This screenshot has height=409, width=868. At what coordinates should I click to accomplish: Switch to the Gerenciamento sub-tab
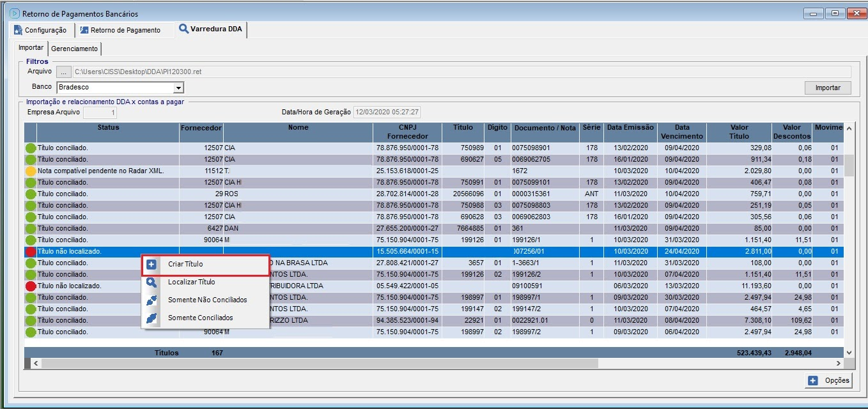click(74, 49)
